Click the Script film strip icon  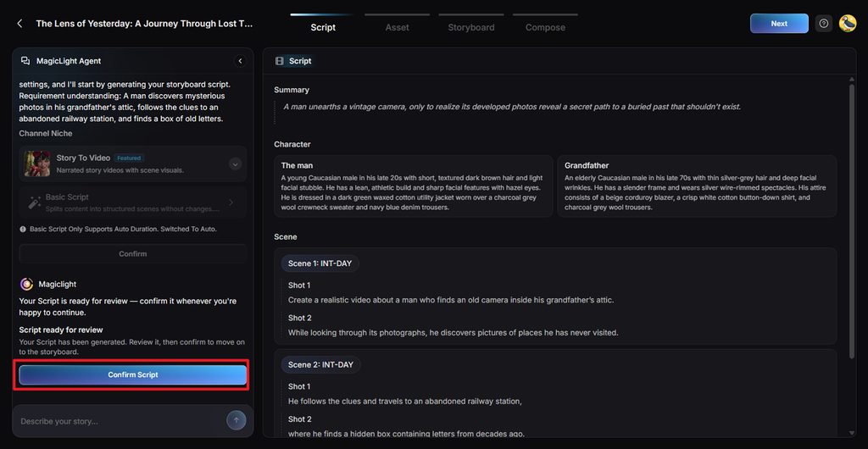[280, 61]
